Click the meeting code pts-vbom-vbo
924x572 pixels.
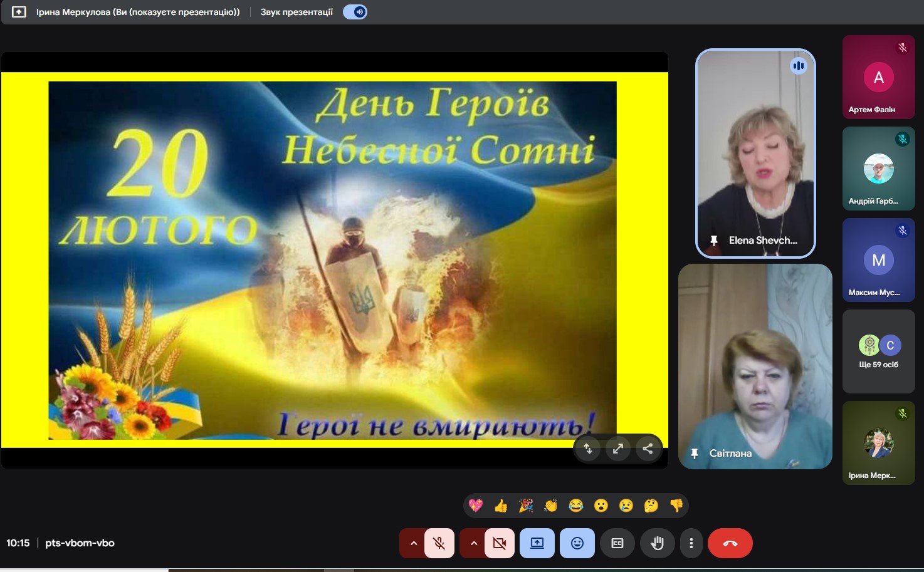(x=80, y=543)
